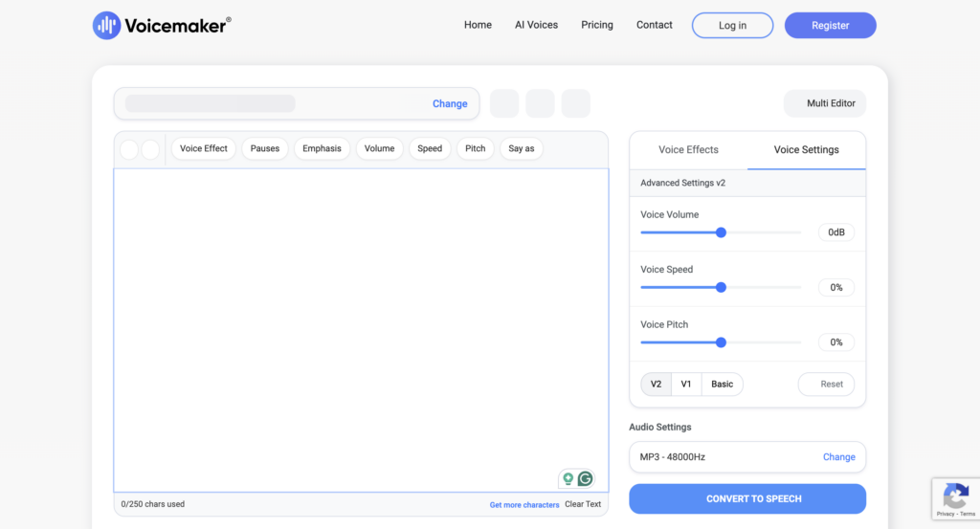Open the Contact page
Viewport: 980px width, 529px height.
[655, 25]
